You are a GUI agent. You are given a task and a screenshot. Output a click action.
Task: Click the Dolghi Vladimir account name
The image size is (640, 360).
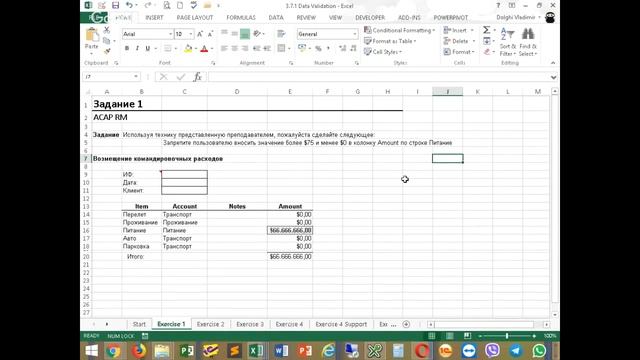point(516,18)
